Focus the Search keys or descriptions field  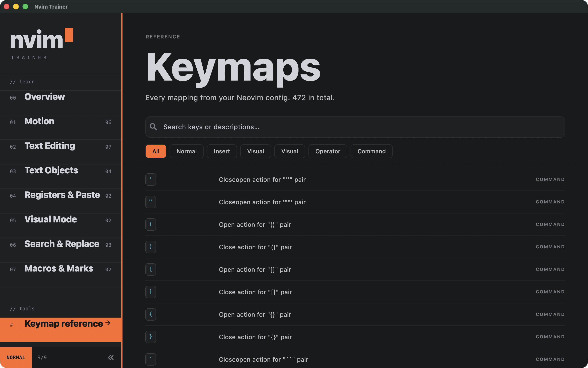point(355,127)
